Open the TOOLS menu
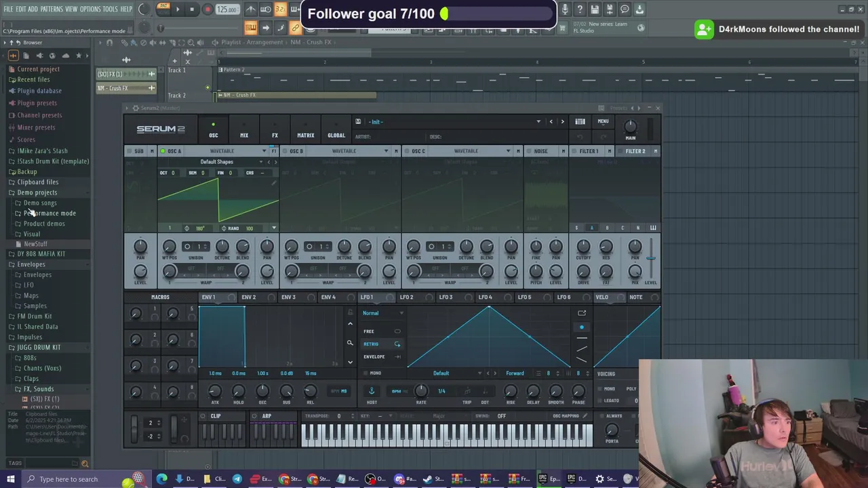 [110, 9]
